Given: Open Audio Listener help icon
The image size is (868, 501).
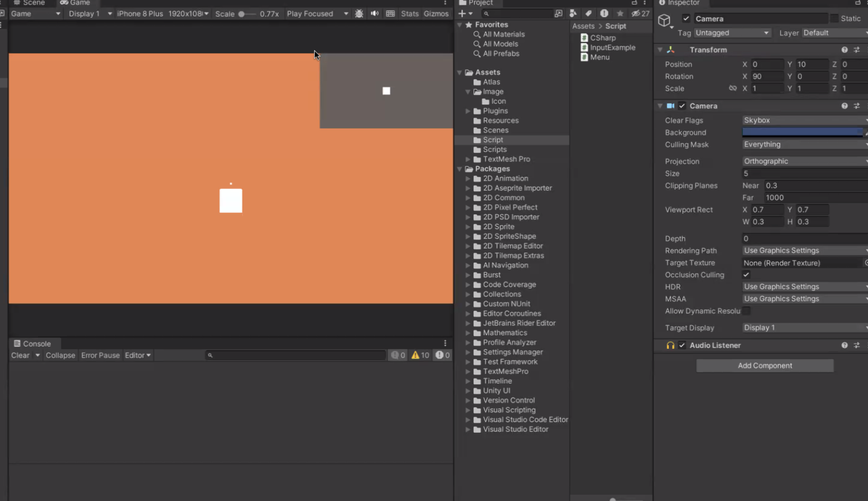Looking at the screenshot, I should (x=844, y=345).
